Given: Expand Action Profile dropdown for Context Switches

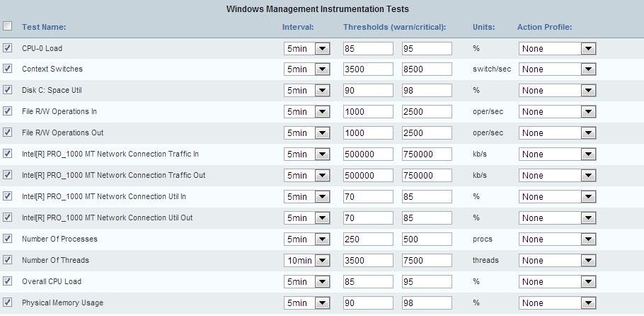Looking at the screenshot, I should pos(558,69).
